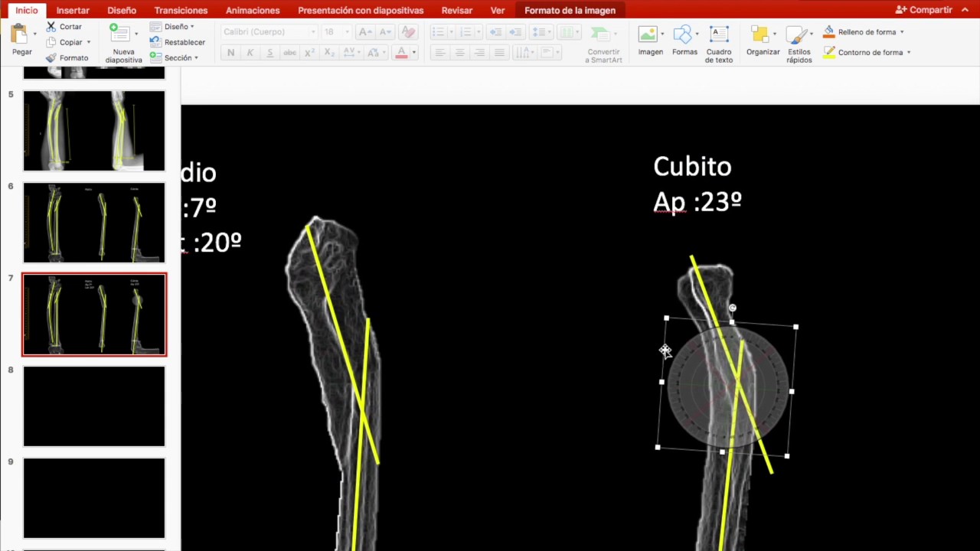Insert a picture with the Imagen icon
This screenshot has width=980, height=551.
coord(650,41)
